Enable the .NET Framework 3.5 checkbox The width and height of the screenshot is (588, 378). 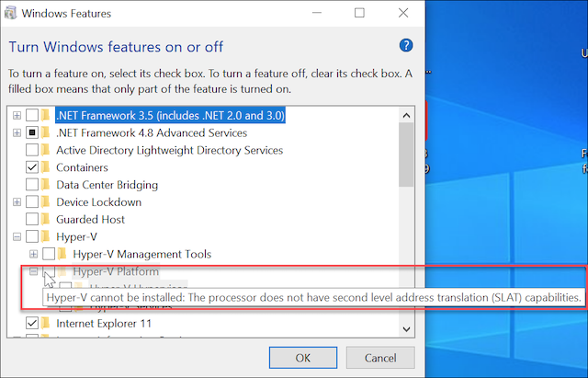32,115
